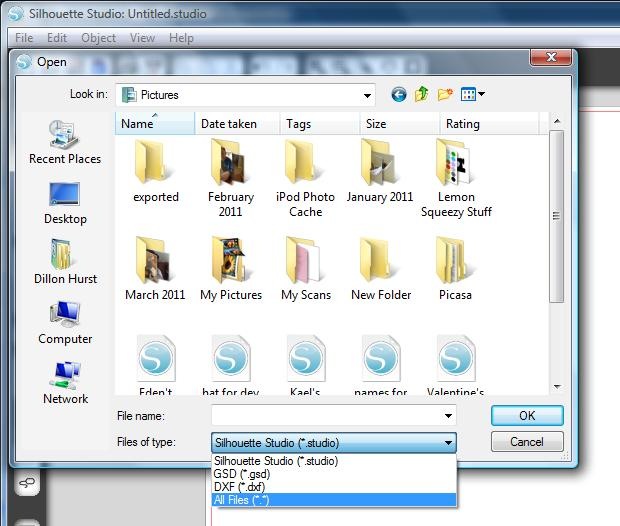Choose All Files (*.*) file type
620x526 pixels.
pos(334,500)
